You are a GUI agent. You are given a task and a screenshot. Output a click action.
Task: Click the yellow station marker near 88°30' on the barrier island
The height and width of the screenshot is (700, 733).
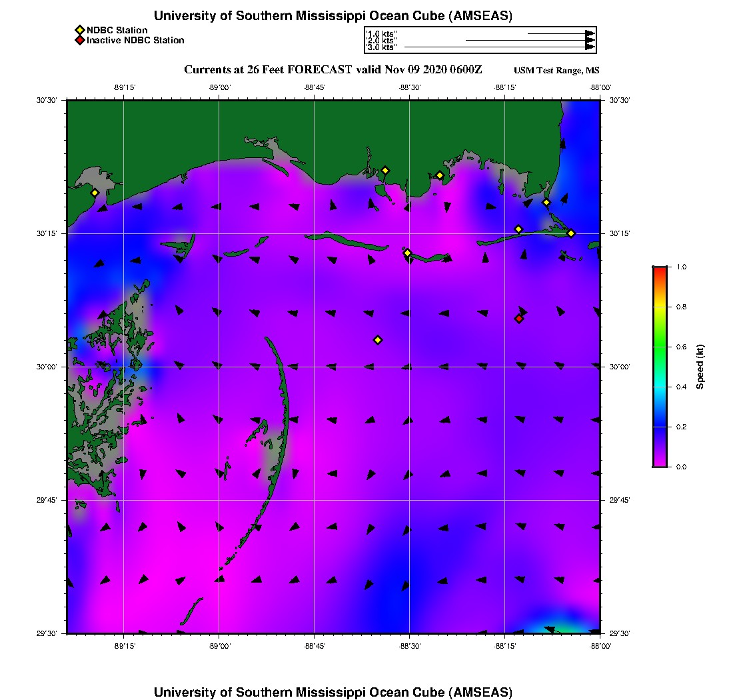[408, 253]
